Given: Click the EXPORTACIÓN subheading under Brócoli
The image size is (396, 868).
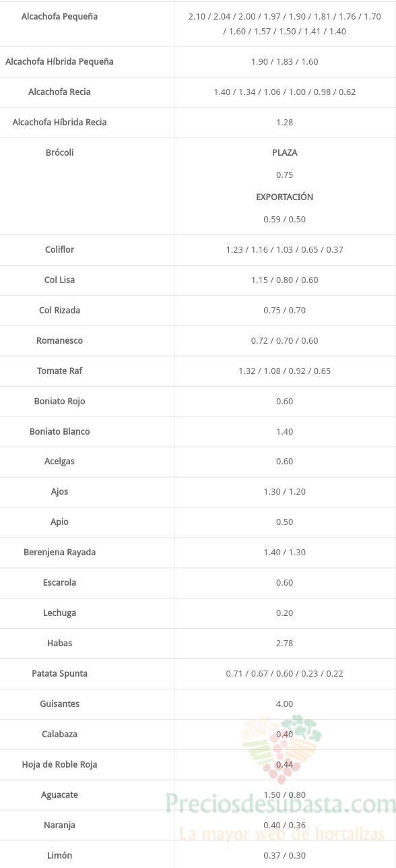Looking at the screenshot, I should [x=285, y=197].
